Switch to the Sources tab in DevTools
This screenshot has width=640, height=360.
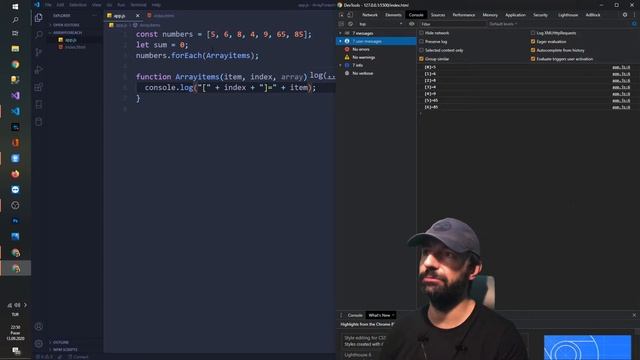[438, 15]
